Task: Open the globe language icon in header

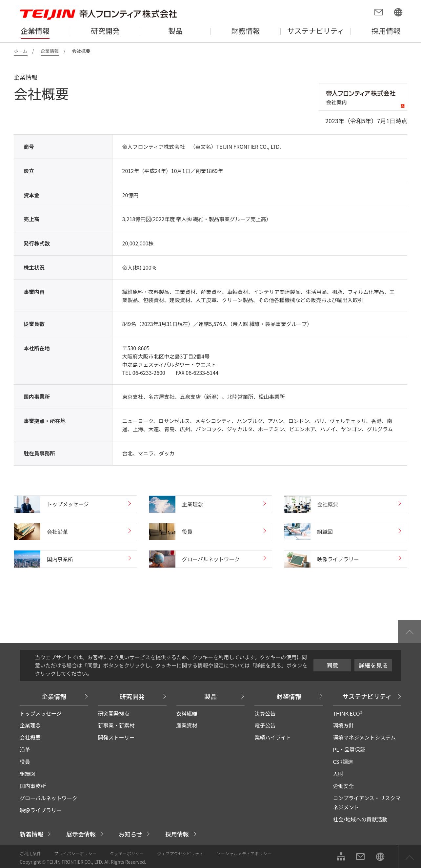Action: click(398, 12)
